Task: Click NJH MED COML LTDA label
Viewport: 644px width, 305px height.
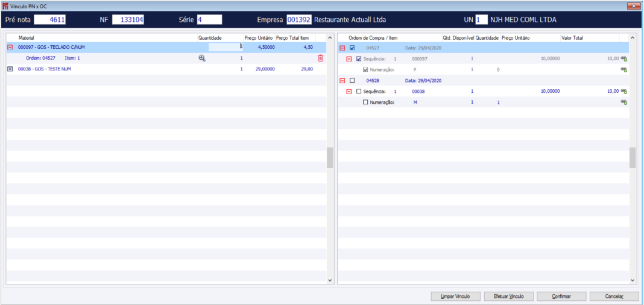Action: click(523, 20)
